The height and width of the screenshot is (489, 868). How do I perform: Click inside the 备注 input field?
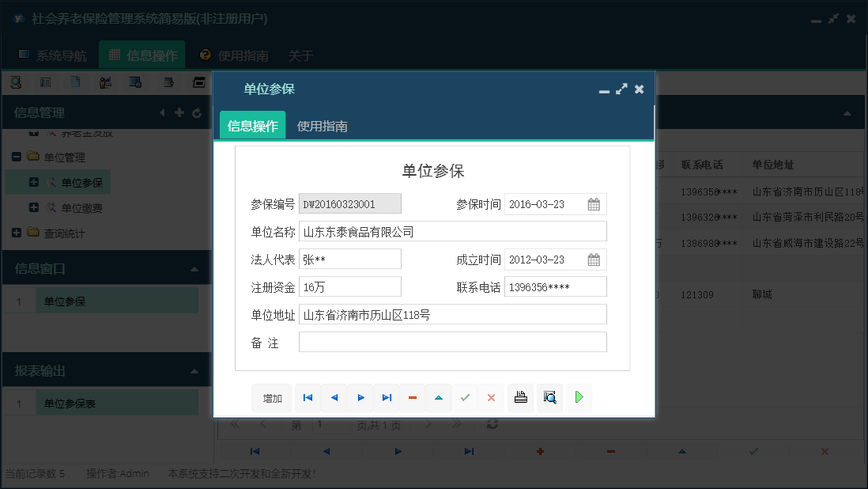pyautogui.click(x=451, y=341)
